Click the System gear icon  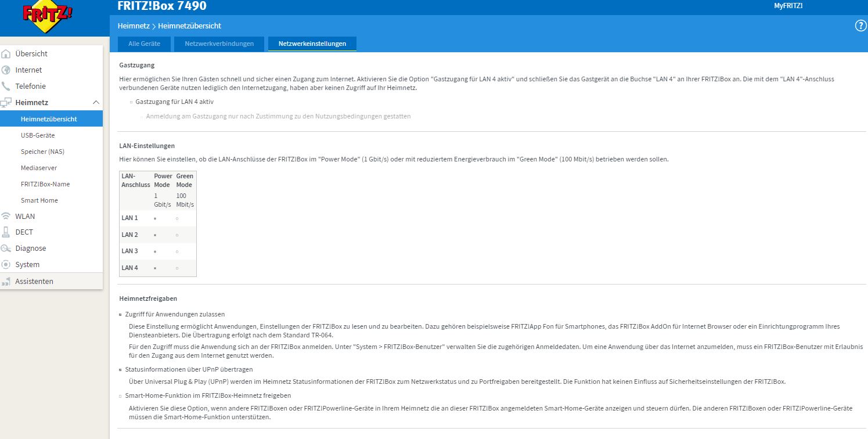point(6,265)
